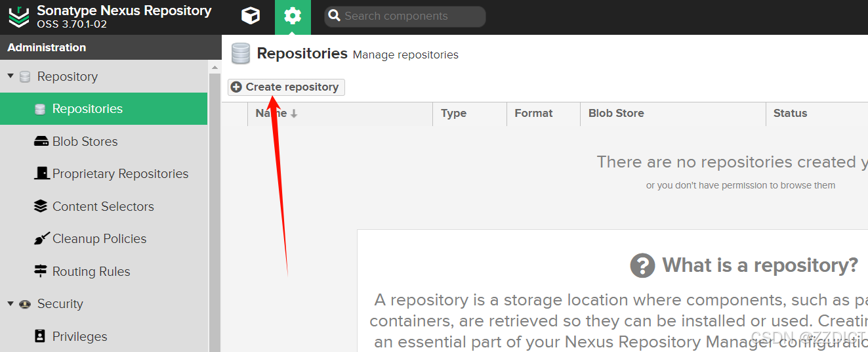Sort by the Format column header
This screenshot has height=352, width=868.
(x=543, y=113)
